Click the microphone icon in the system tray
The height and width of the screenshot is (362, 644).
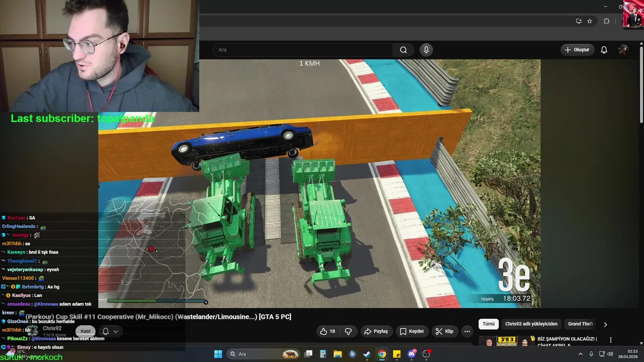coord(591,354)
